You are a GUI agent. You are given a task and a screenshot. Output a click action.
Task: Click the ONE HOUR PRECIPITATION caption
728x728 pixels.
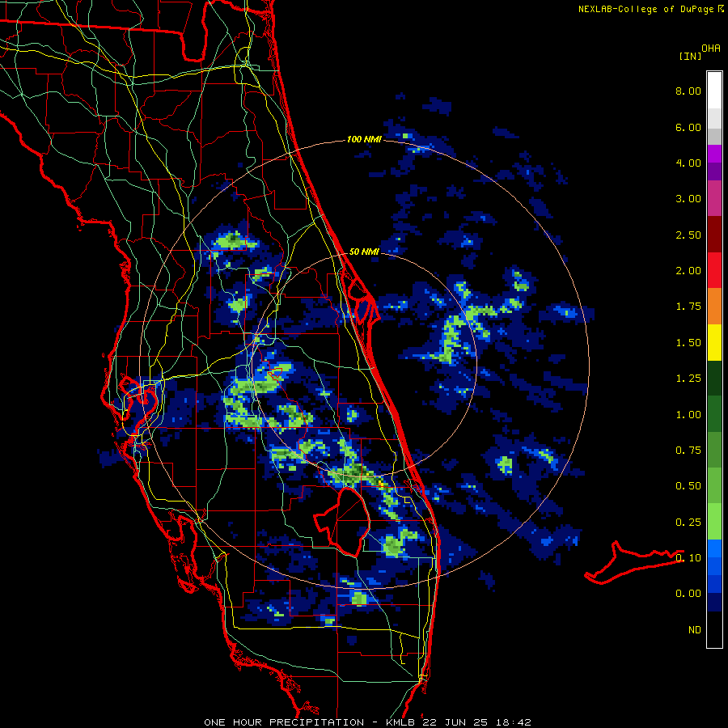point(284,722)
